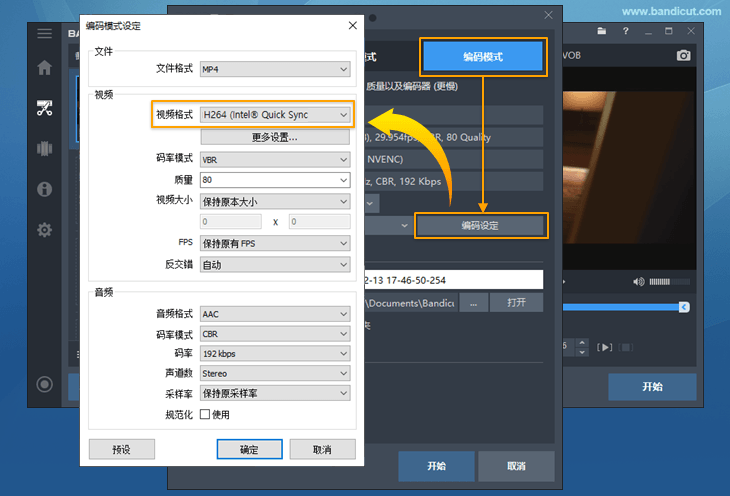Open the 反交错 自动 dropdown

(x=275, y=265)
